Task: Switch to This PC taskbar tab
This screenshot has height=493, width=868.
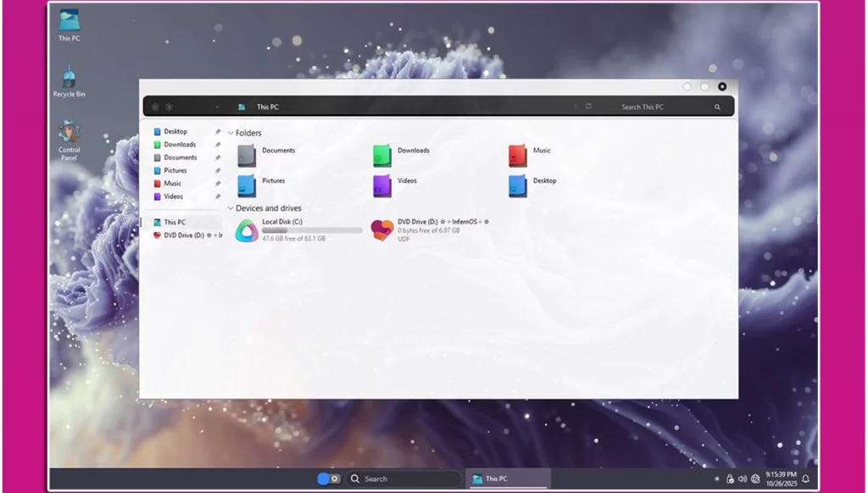Action: pyautogui.click(x=509, y=479)
